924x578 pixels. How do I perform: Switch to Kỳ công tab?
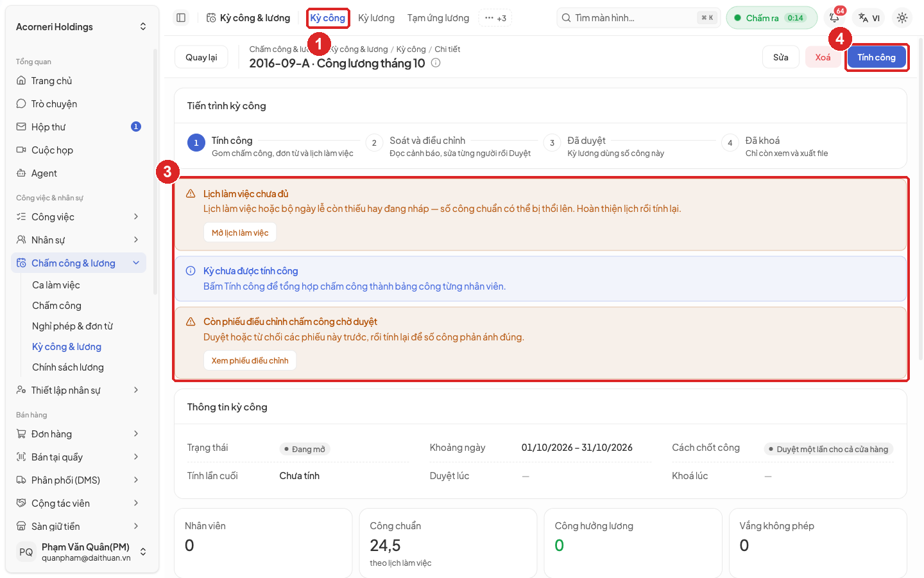[328, 18]
